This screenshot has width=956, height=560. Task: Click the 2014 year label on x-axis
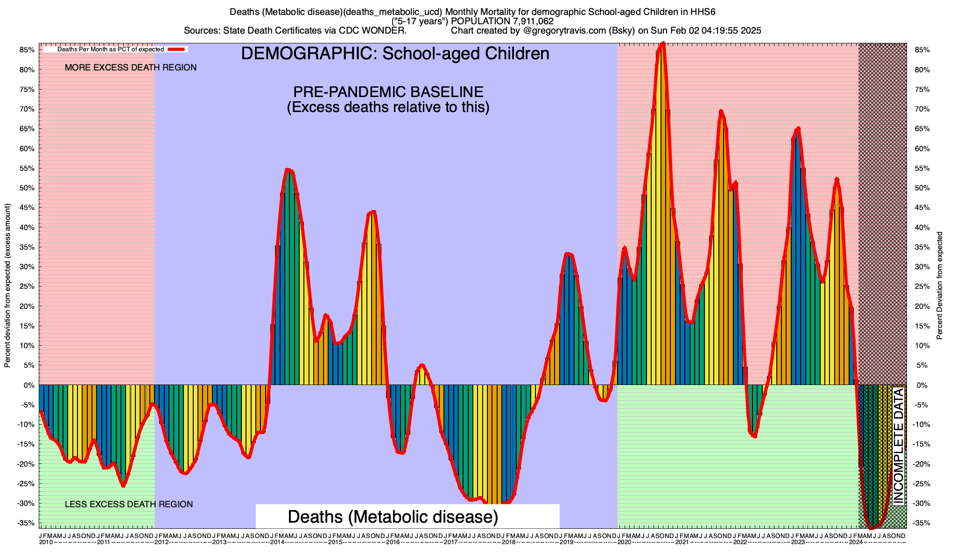pyautogui.click(x=277, y=542)
